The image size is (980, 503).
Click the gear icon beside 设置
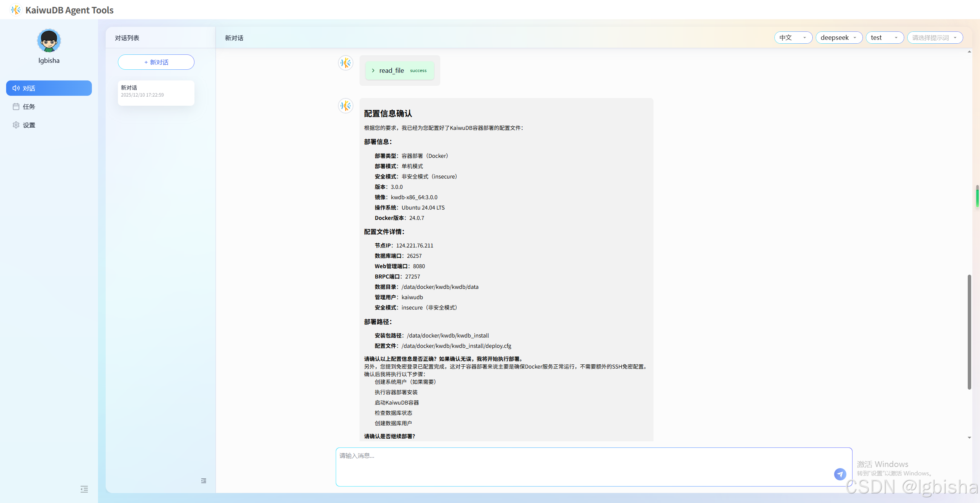pos(16,125)
